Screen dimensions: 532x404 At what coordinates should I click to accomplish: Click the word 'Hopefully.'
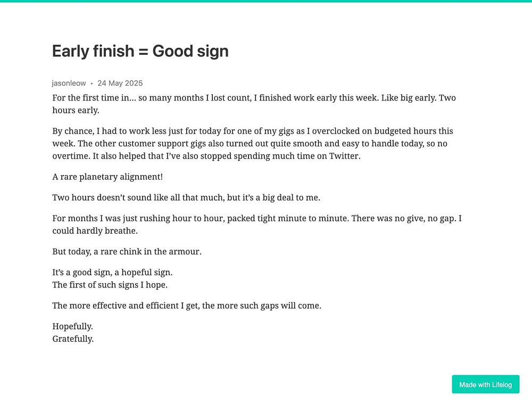72,327
